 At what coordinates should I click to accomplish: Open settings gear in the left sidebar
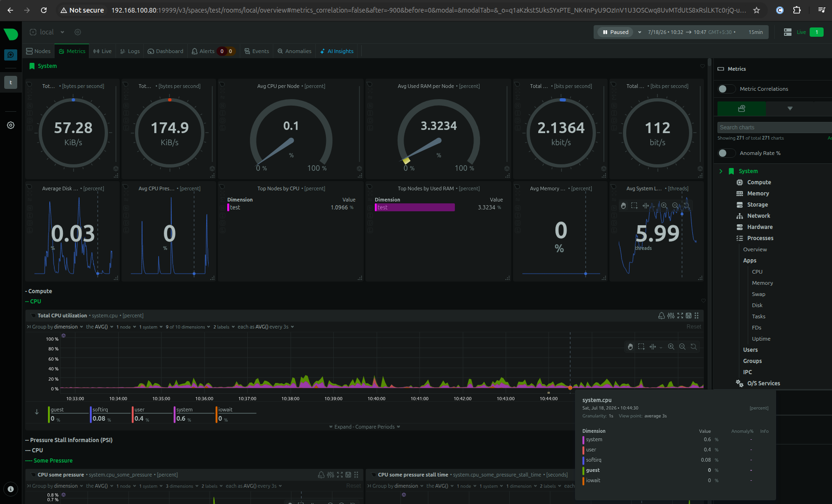(11, 125)
